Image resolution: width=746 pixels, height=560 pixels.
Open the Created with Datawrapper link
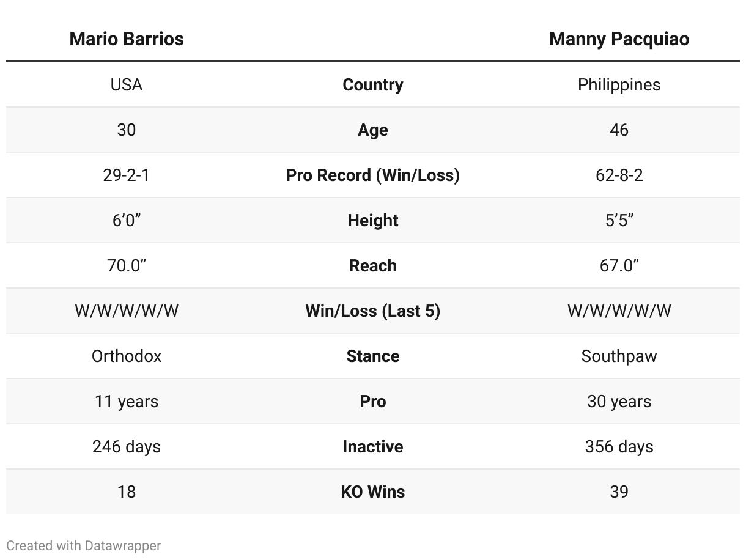84,545
